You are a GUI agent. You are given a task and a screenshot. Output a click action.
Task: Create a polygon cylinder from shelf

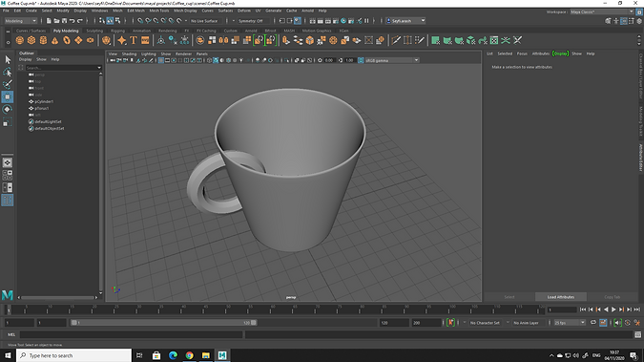tap(43, 40)
